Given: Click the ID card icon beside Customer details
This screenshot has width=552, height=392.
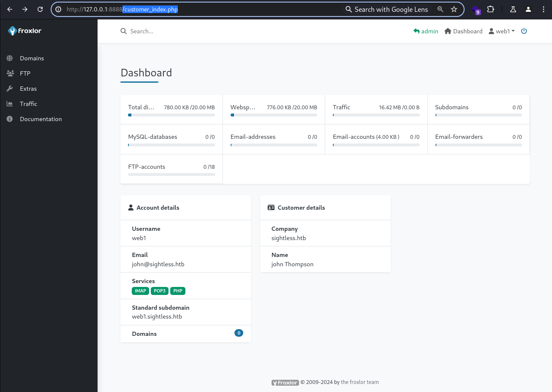Looking at the screenshot, I should (271, 208).
